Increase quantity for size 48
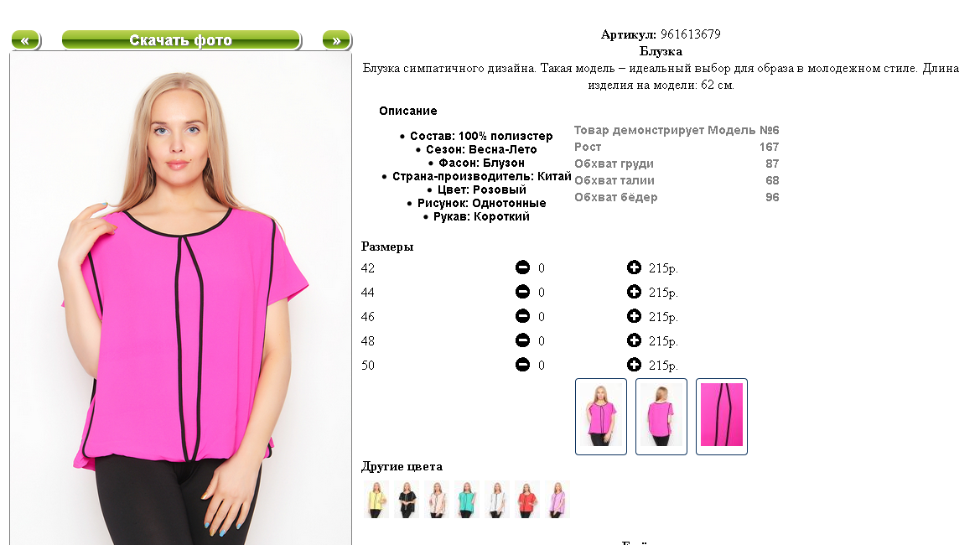 pos(634,340)
